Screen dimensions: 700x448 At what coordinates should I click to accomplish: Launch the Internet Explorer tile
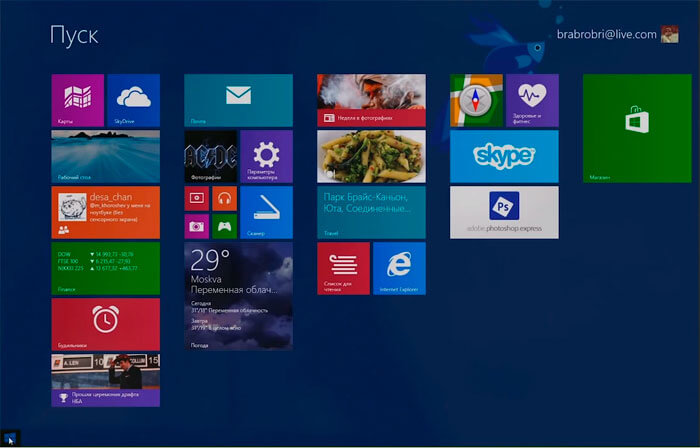click(400, 269)
